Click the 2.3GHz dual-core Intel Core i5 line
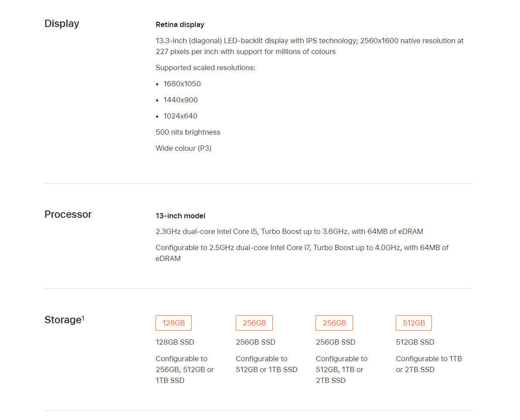Viewport: 520px width, 420px height. 289,231
